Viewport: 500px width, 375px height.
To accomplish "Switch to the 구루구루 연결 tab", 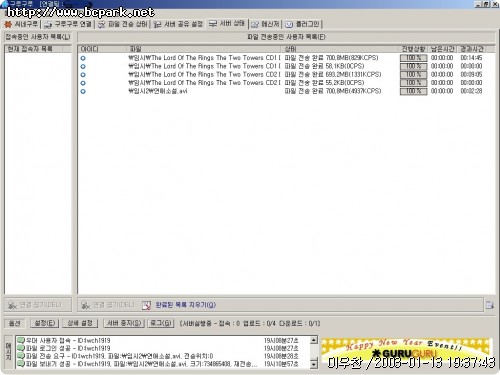I will (68, 24).
